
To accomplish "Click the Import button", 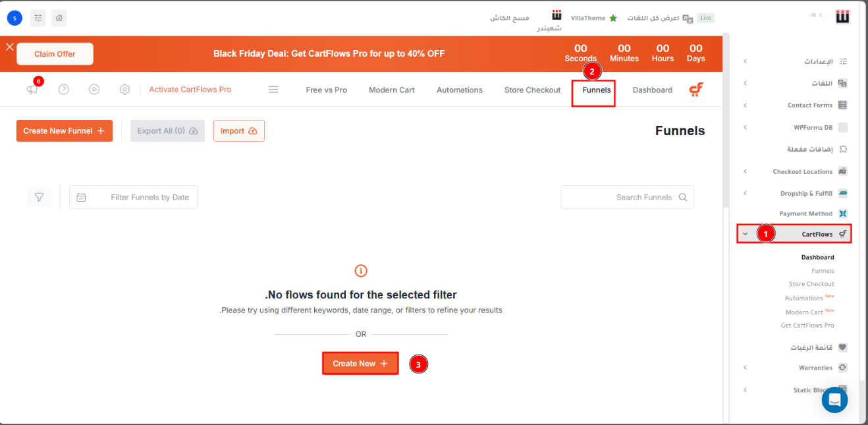I will coord(238,131).
